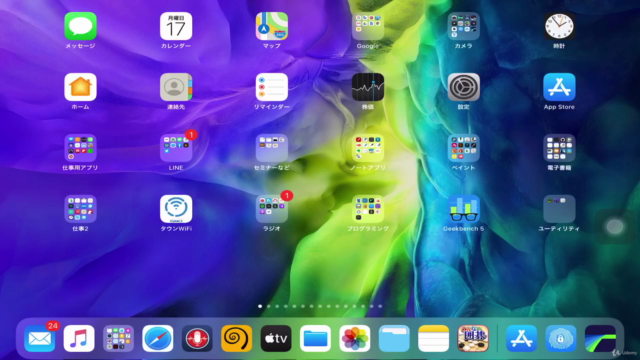Image resolution: width=640 pixels, height=360 pixels.
Task: Open the yellow Notes app in dock
Action: 433,338
